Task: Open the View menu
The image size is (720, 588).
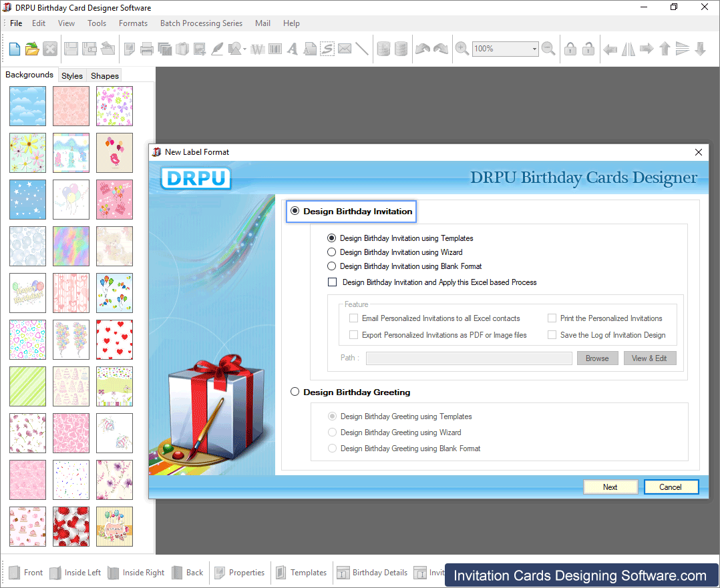Action: pos(66,23)
